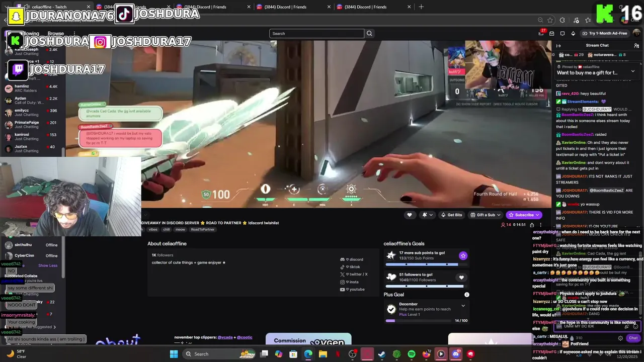644x362 pixels.
Task: Select hamlinz channel in sidebar
Action: (32, 88)
